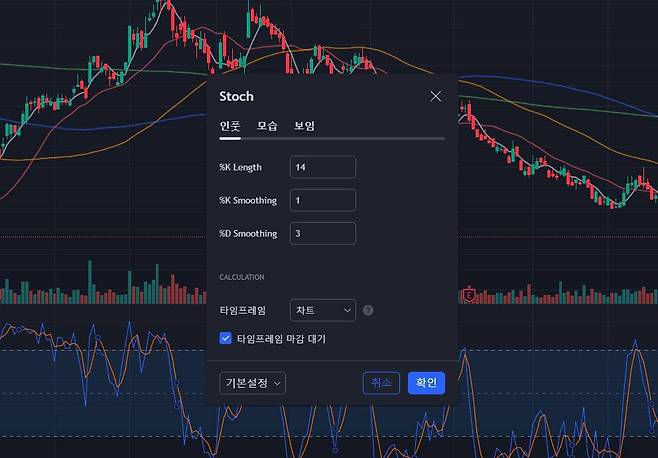Switch to the 인풋 tab
658x458 pixels.
pyautogui.click(x=230, y=126)
